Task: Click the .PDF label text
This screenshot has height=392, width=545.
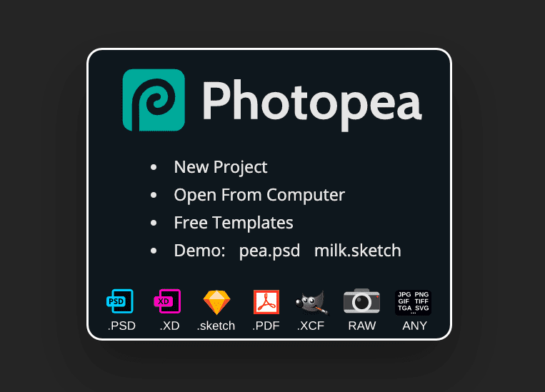Action: coord(266,326)
